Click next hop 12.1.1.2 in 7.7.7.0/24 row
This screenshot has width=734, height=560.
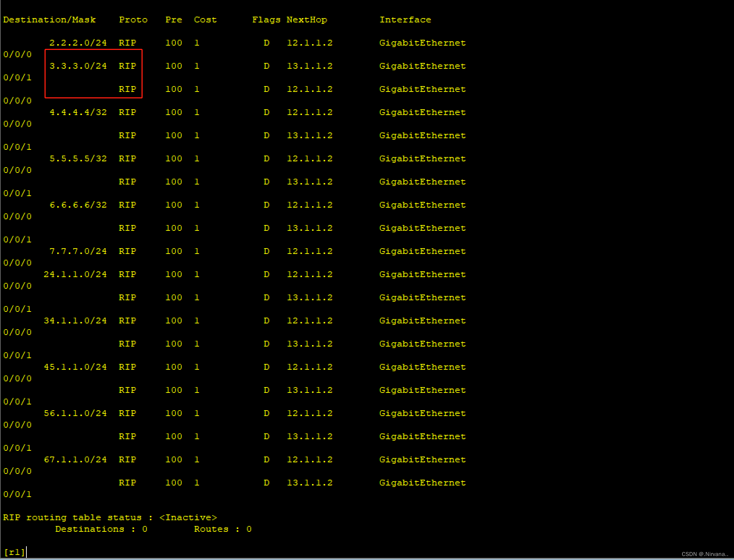point(310,251)
